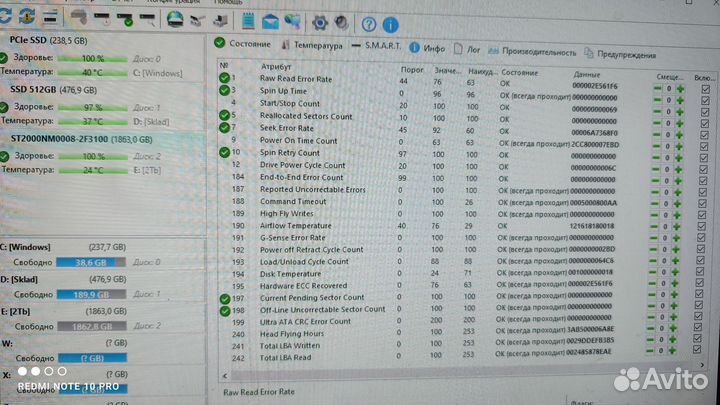Open the Инфо tab

click(x=428, y=48)
